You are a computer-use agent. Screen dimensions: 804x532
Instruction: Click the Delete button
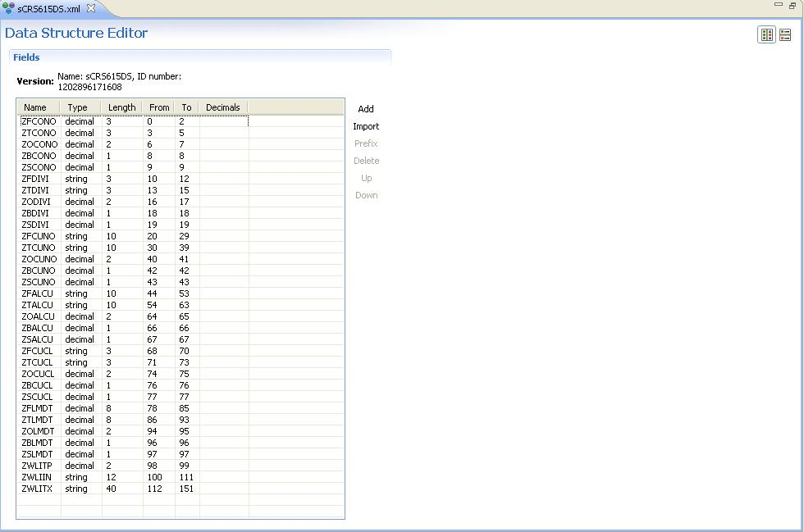point(366,161)
